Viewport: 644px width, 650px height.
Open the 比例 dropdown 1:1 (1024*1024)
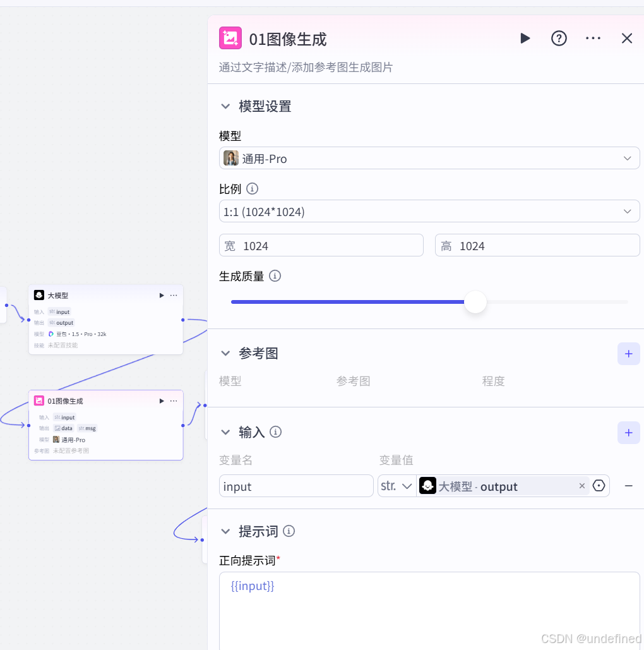click(429, 212)
